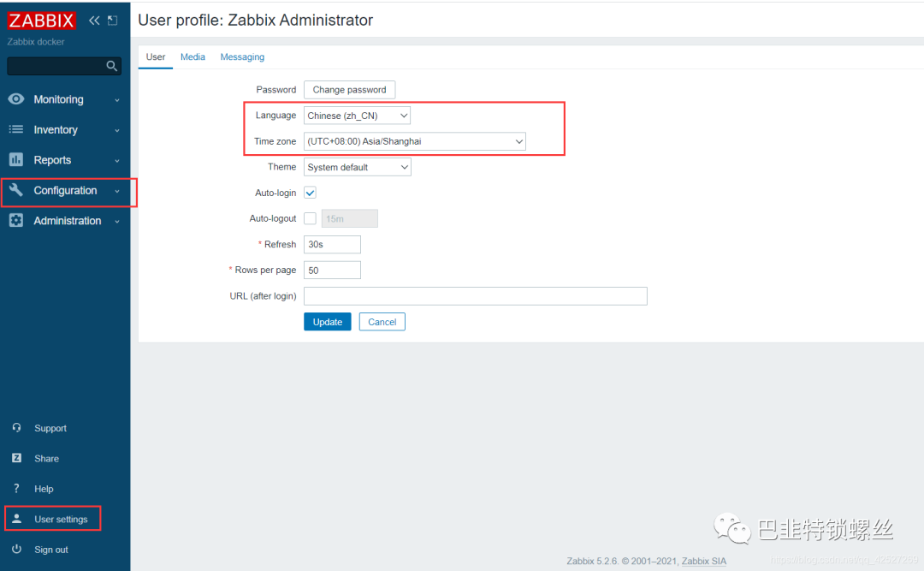This screenshot has width=924, height=571.
Task: Open Inventory via the list icon
Action: (16, 129)
